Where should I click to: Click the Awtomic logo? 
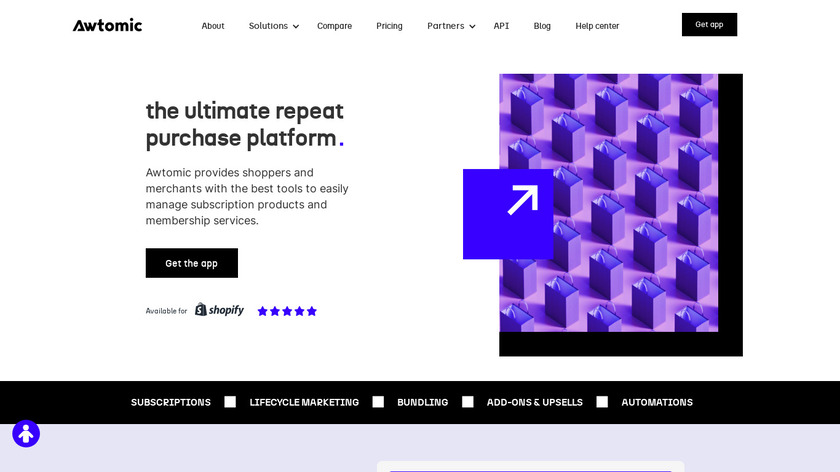(x=107, y=25)
